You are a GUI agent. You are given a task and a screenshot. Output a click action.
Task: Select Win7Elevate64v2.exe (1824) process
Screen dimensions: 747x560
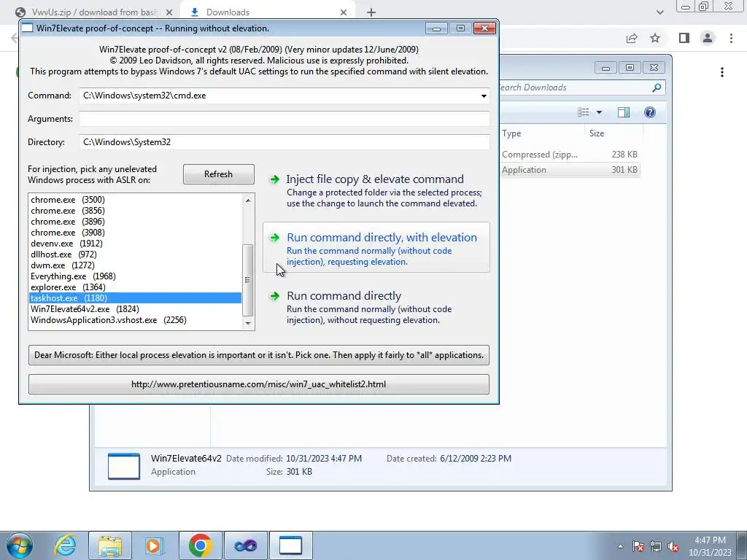pos(135,309)
